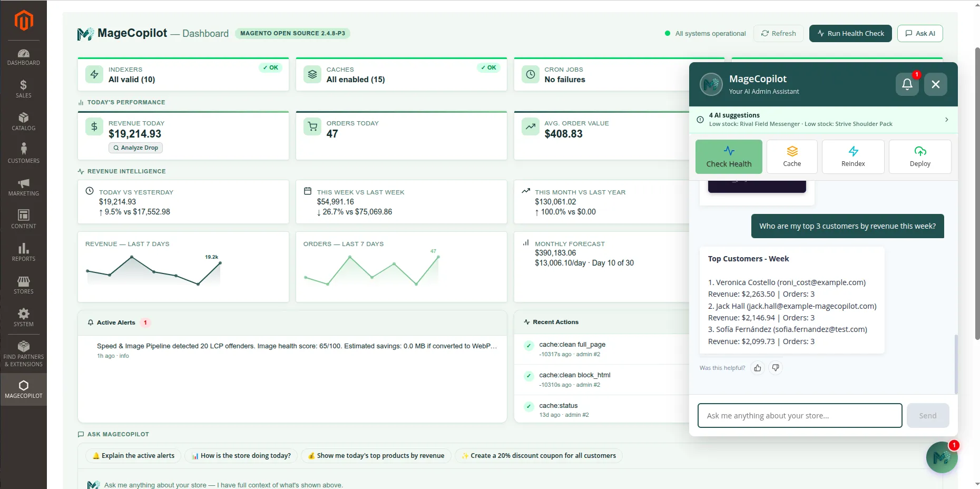Open the Sales sidebar menu
The width and height of the screenshot is (980, 489).
point(24,89)
